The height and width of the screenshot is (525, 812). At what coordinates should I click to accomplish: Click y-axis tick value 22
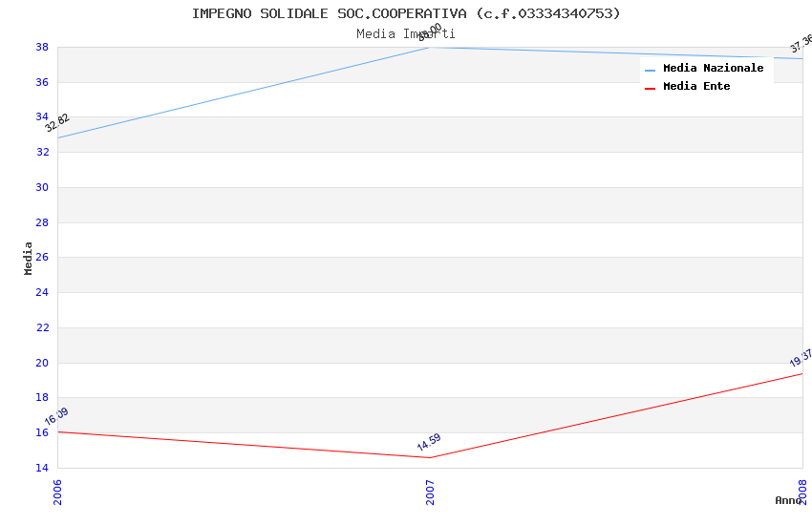click(42, 327)
